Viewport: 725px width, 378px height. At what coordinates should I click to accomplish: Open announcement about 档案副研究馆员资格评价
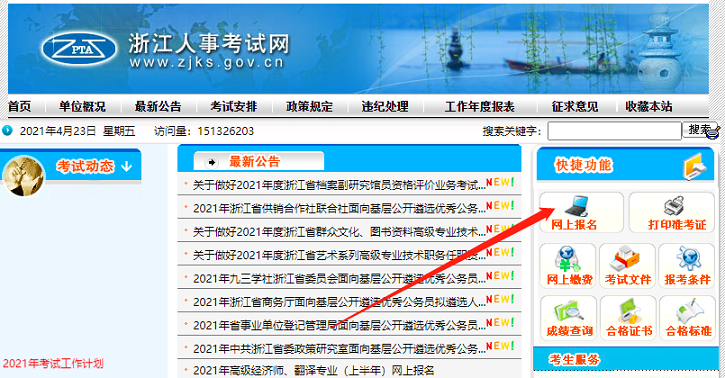pos(339,185)
